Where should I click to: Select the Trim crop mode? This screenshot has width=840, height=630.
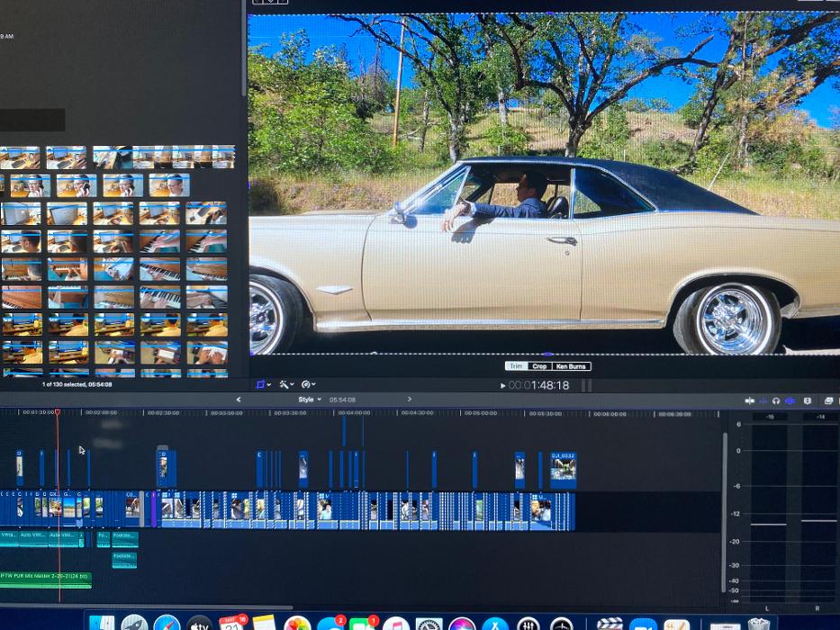pyautogui.click(x=516, y=366)
